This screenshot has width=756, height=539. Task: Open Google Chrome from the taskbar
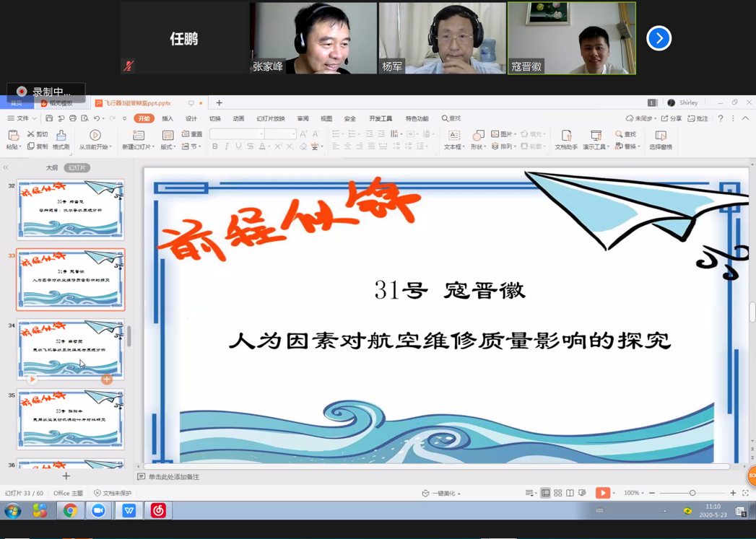[70, 510]
